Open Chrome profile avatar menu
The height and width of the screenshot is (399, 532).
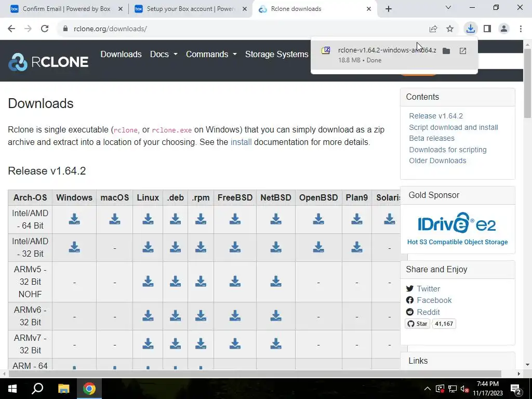click(x=504, y=29)
